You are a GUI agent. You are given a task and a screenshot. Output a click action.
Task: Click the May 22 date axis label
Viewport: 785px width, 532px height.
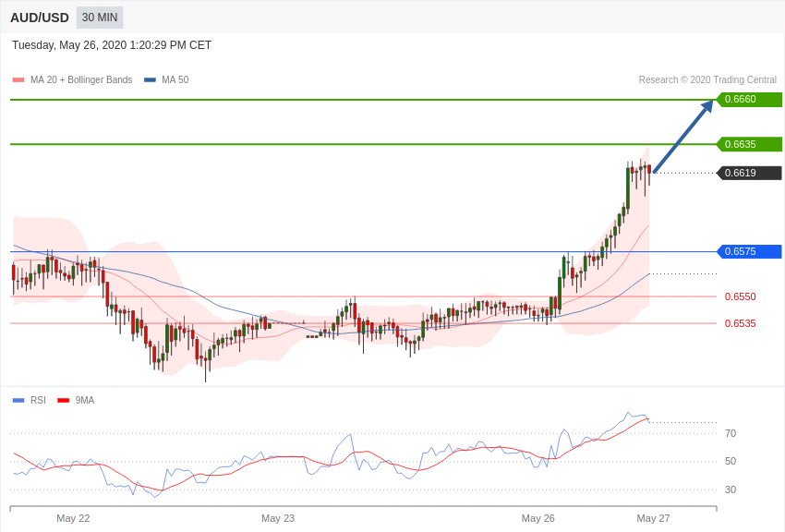(x=73, y=518)
